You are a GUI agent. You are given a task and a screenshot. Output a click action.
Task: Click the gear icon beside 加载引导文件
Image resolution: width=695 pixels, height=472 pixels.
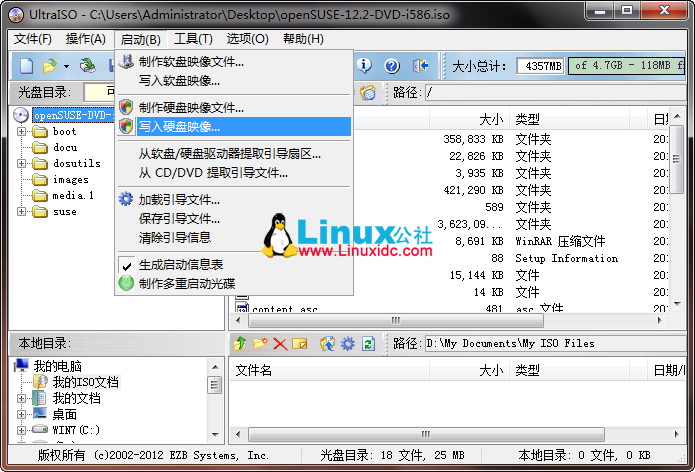pyautogui.click(x=126, y=199)
